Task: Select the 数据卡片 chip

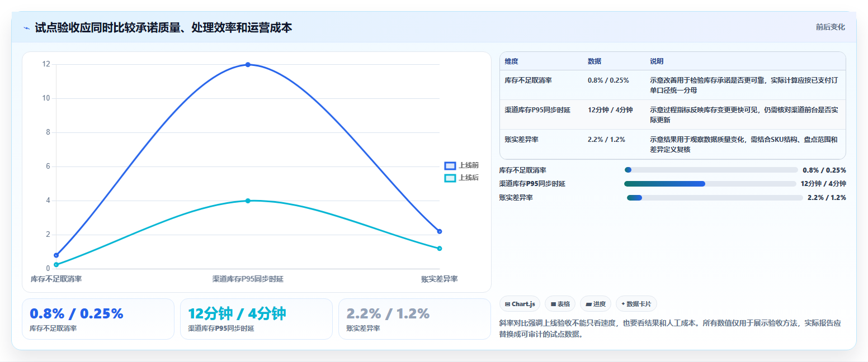Action: coord(636,304)
